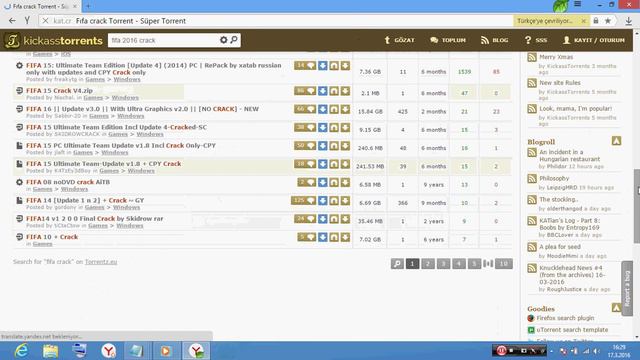Click 241.53 MB size cell
This screenshot has height=360, width=640.
[x=370, y=167]
